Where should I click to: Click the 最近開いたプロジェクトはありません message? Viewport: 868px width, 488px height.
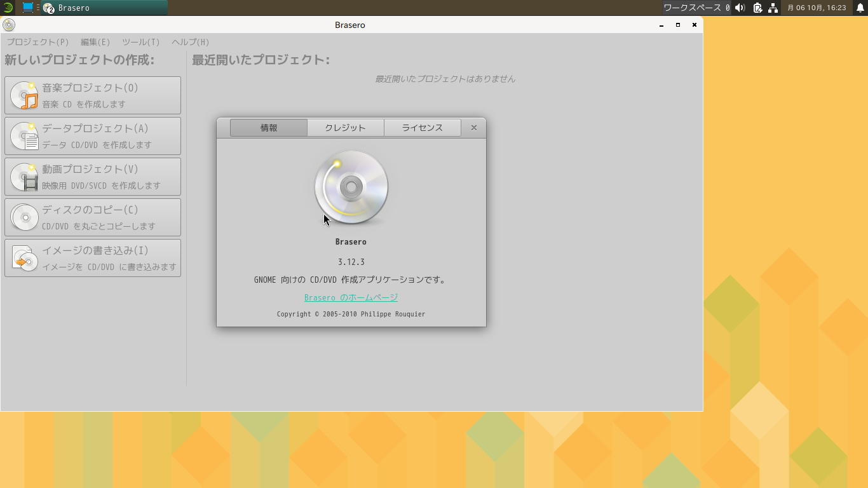click(x=445, y=79)
